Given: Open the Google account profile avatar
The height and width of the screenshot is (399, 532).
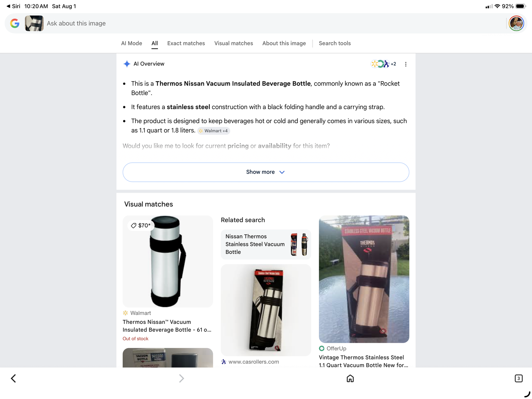Looking at the screenshot, I should (516, 23).
